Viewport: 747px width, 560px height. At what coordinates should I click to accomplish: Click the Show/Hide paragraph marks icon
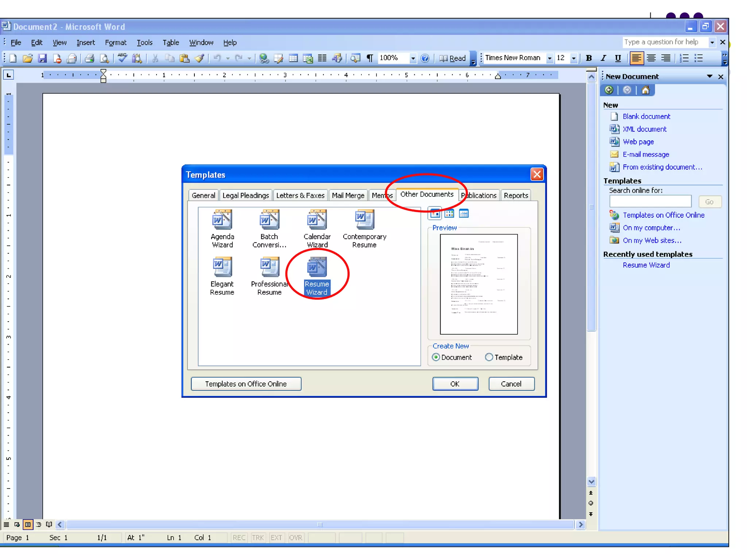[x=370, y=58]
